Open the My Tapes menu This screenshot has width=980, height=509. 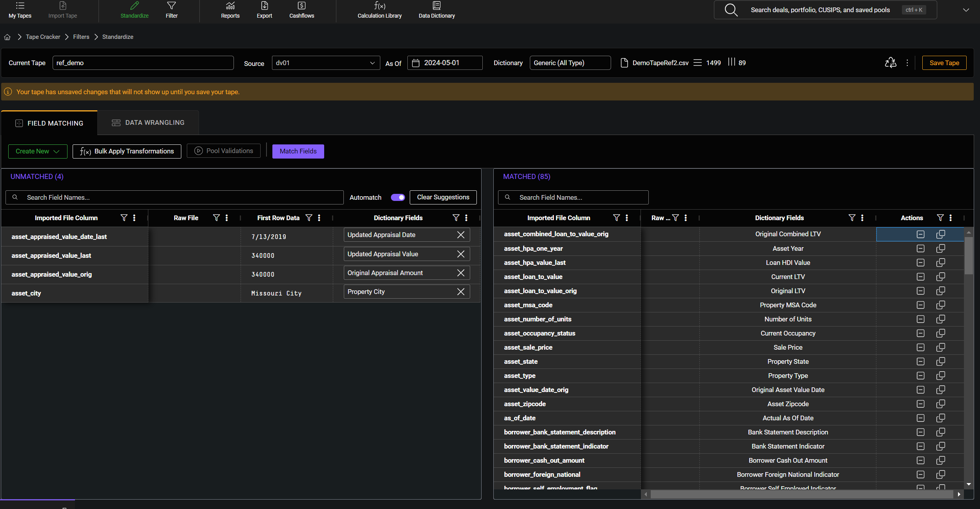(20, 10)
